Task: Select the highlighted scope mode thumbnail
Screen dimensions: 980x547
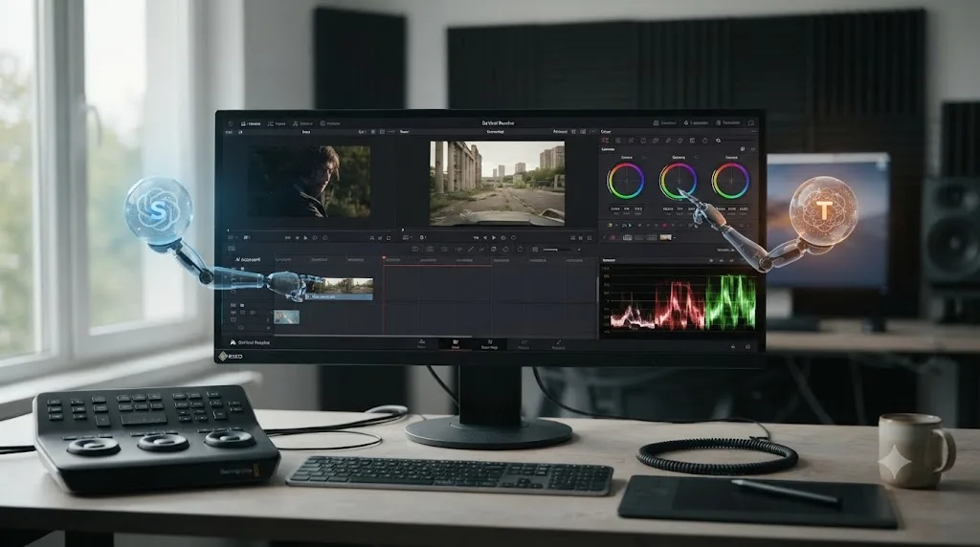Action: (x=666, y=237)
